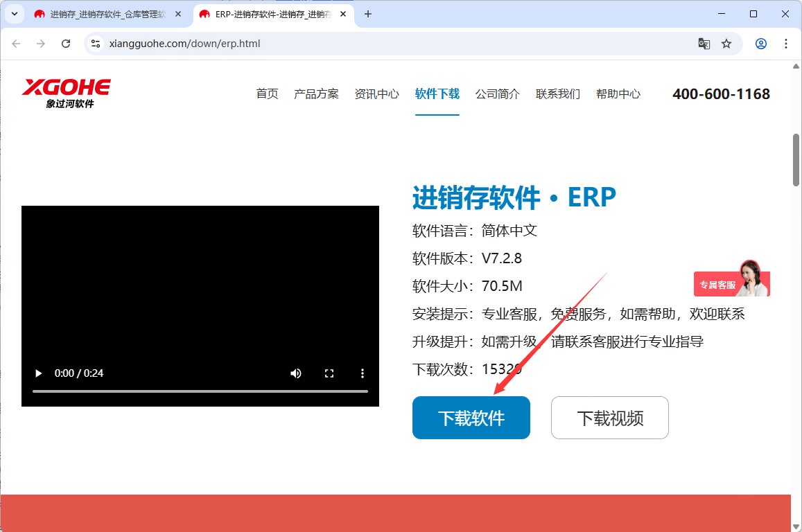Click the 下载视频 button
Viewport: 802px width, 532px height.
click(610, 418)
